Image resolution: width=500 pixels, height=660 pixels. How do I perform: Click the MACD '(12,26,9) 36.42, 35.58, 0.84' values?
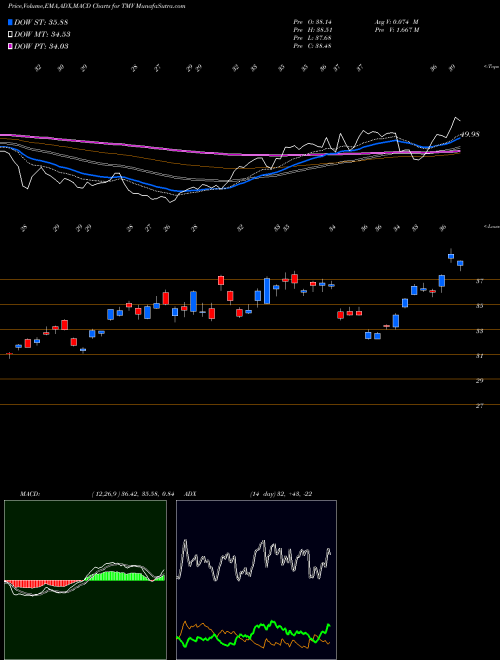pos(135,494)
